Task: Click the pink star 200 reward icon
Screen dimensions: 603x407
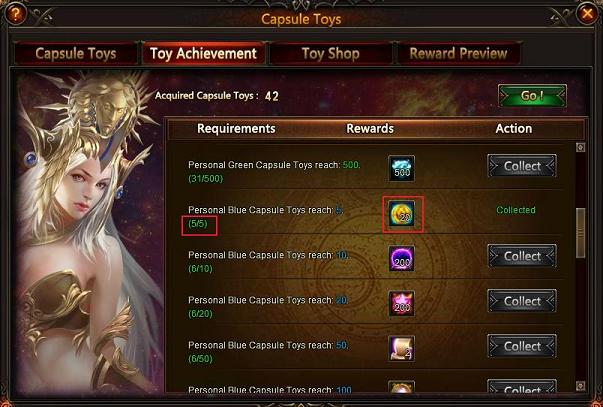Action: (402, 304)
